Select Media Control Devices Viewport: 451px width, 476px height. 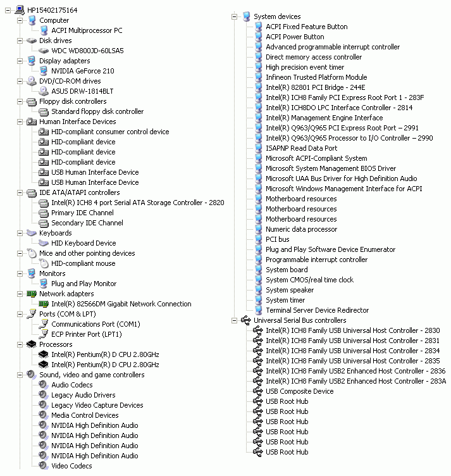click(x=85, y=415)
